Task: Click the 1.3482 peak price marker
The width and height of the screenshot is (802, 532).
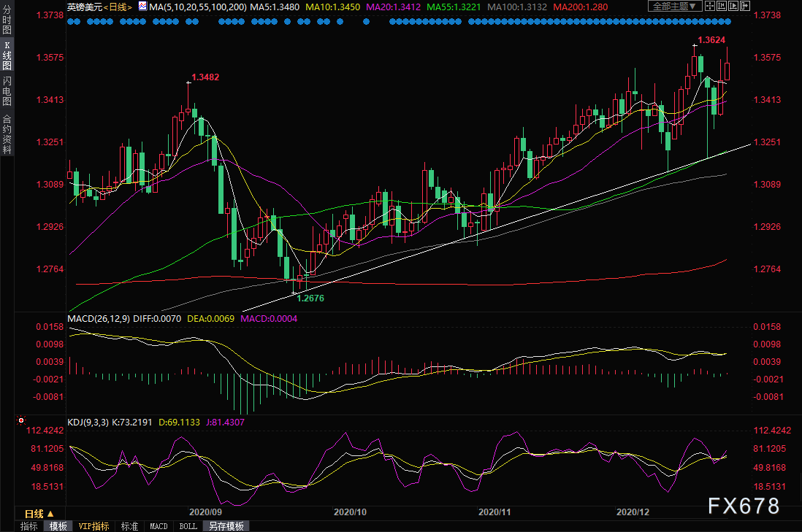Action: pos(205,77)
